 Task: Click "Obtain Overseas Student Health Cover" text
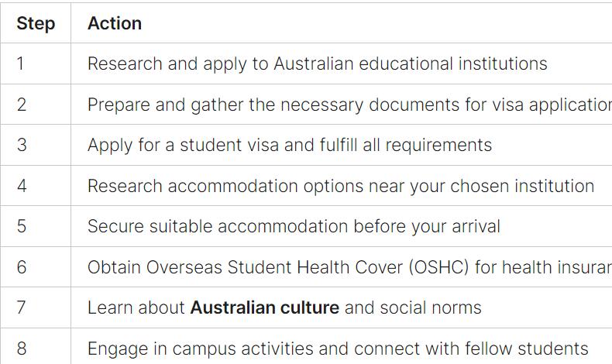point(245,267)
